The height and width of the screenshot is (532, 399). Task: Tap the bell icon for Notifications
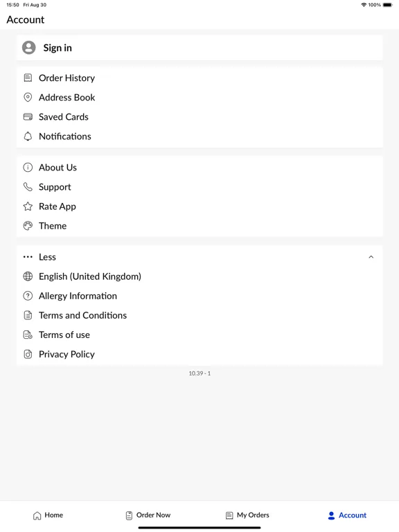coord(28,136)
